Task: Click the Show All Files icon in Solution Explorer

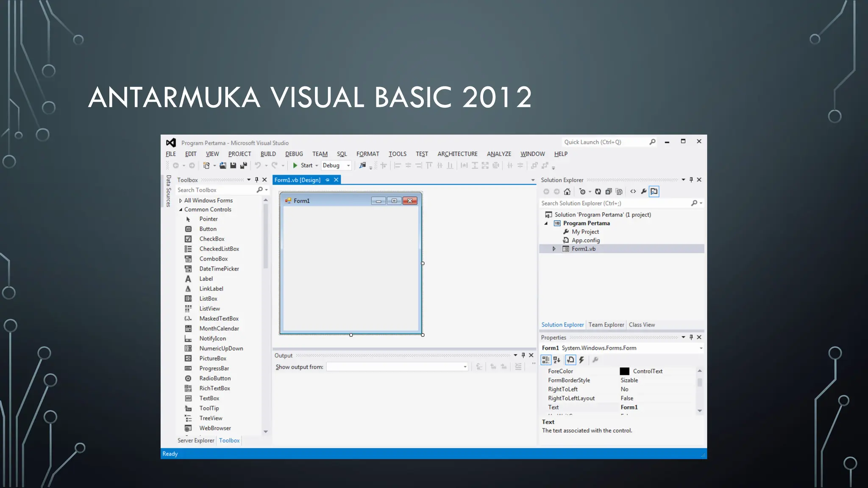Action: pos(619,191)
